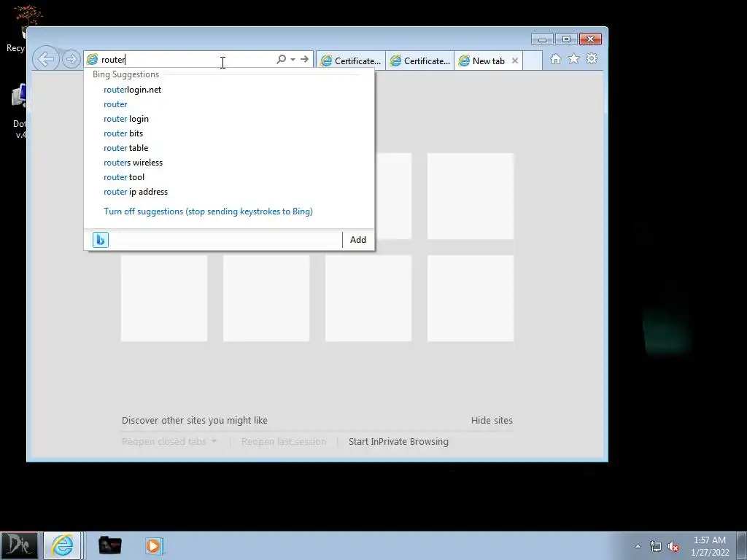Viewport: 747px width, 560px height.
Task: Turn off Bing suggestions link
Action: coord(208,211)
